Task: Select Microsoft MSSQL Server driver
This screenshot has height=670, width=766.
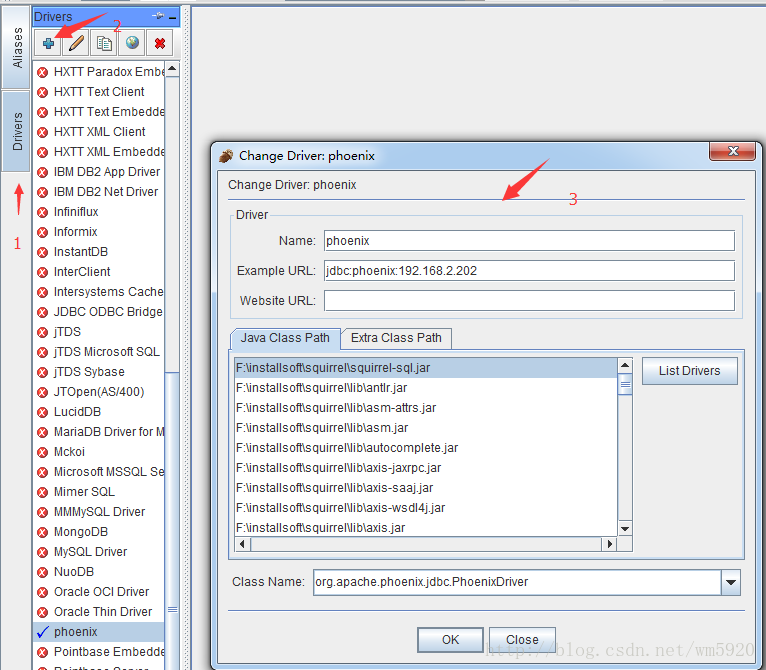Action: coord(99,472)
